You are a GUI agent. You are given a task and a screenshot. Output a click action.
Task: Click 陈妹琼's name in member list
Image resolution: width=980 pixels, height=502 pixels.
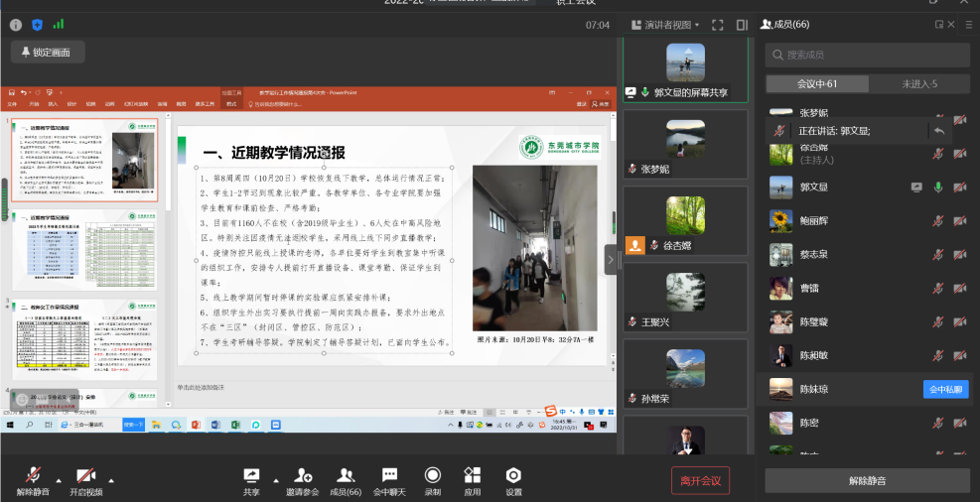pyautogui.click(x=814, y=389)
